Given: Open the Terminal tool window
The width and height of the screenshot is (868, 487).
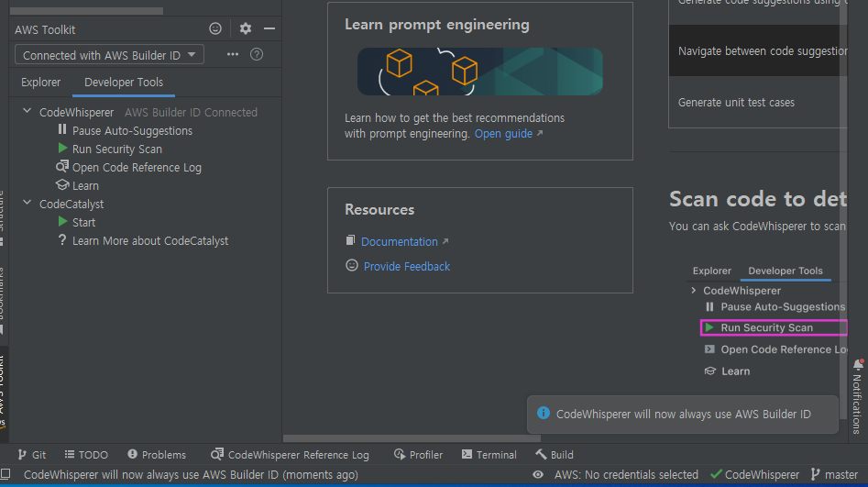Looking at the screenshot, I should point(489,455).
